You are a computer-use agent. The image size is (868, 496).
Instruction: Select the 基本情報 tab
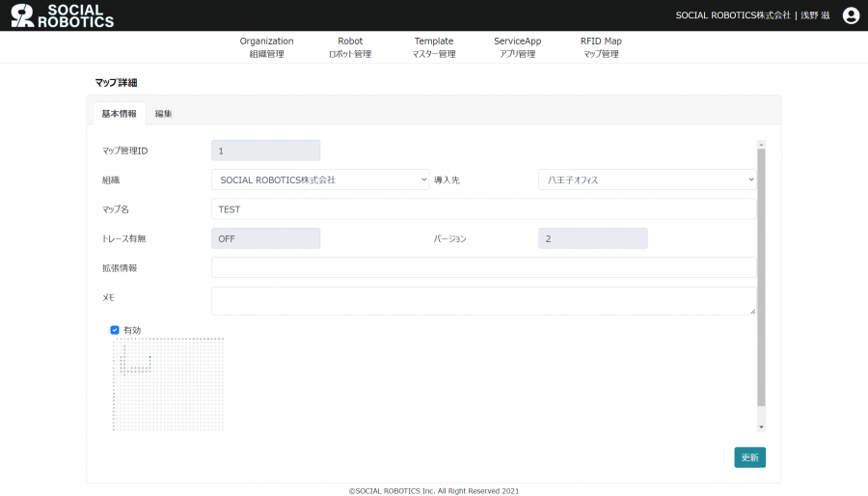119,114
